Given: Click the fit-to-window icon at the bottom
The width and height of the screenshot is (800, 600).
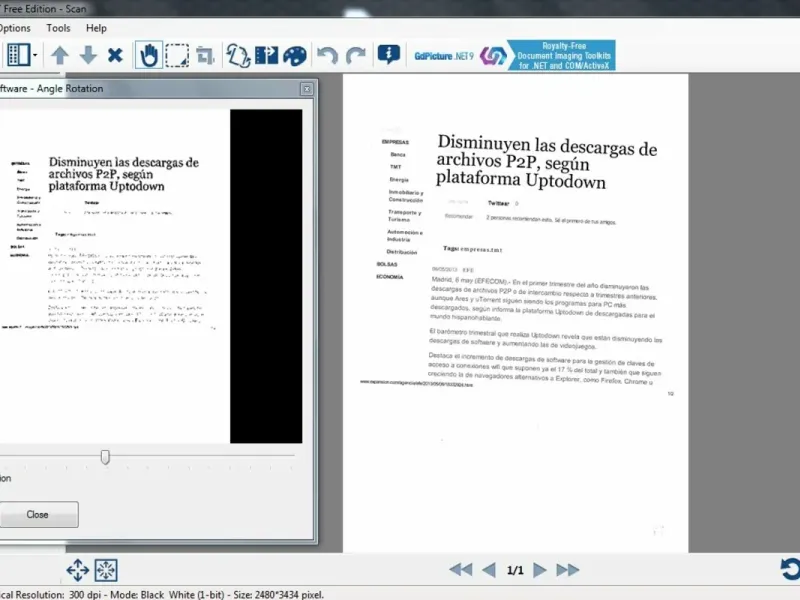Looking at the screenshot, I should click(x=106, y=570).
